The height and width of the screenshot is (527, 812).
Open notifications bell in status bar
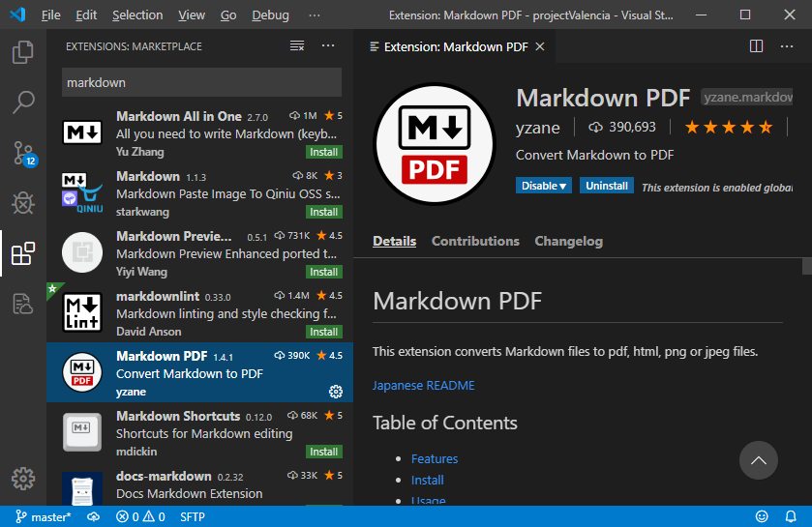point(791,516)
